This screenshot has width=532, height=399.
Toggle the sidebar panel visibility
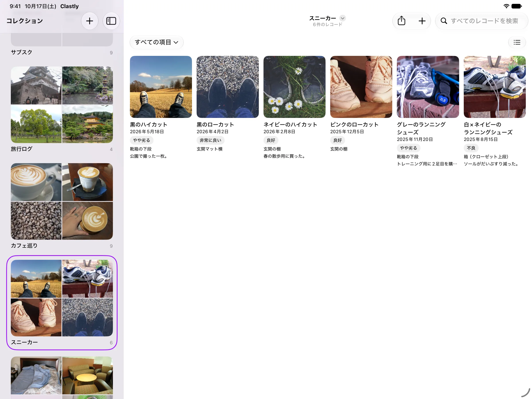[111, 21]
